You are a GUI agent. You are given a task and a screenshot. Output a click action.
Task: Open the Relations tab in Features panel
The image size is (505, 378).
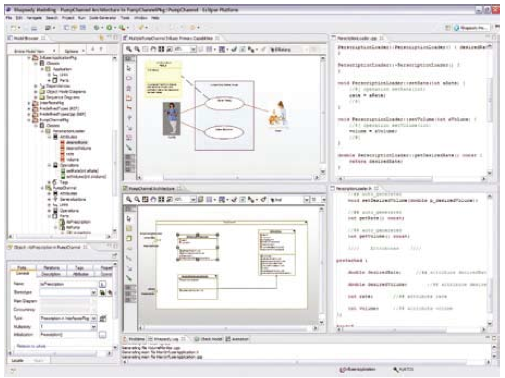pos(51,268)
